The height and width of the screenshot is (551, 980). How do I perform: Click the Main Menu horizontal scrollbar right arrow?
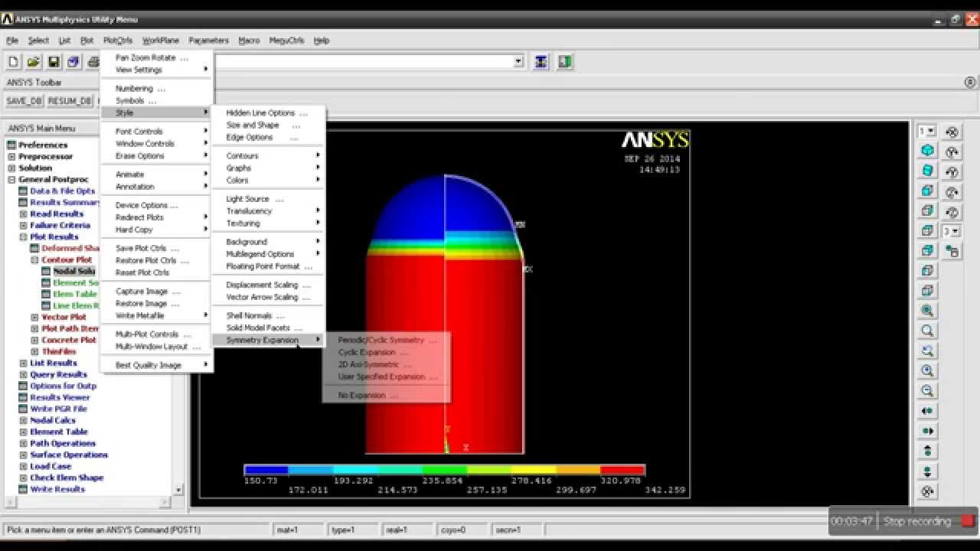(166, 501)
